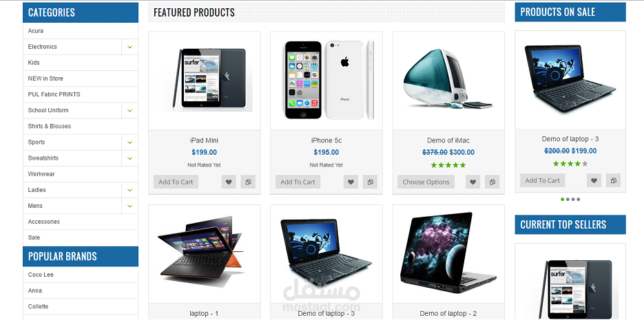Click compare icon for iPad Mini

(x=248, y=182)
